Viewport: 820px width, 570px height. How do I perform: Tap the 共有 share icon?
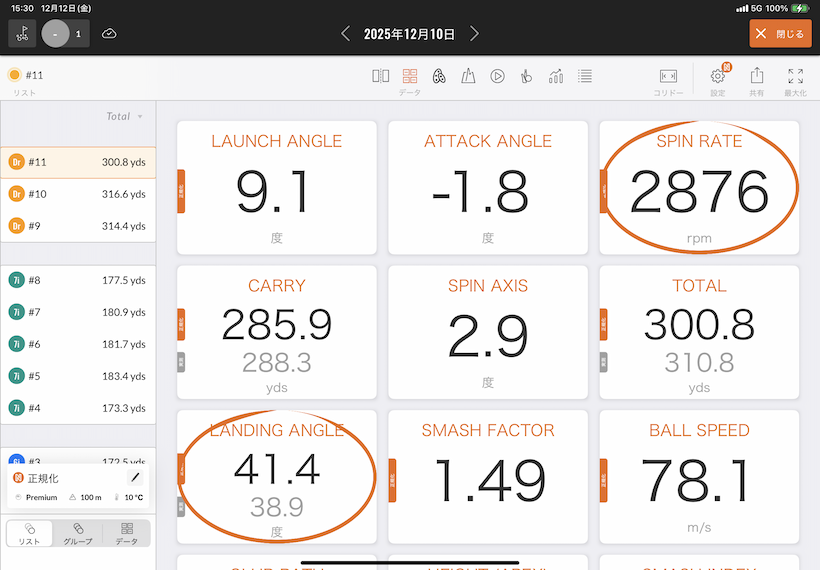tap(757, 77)
